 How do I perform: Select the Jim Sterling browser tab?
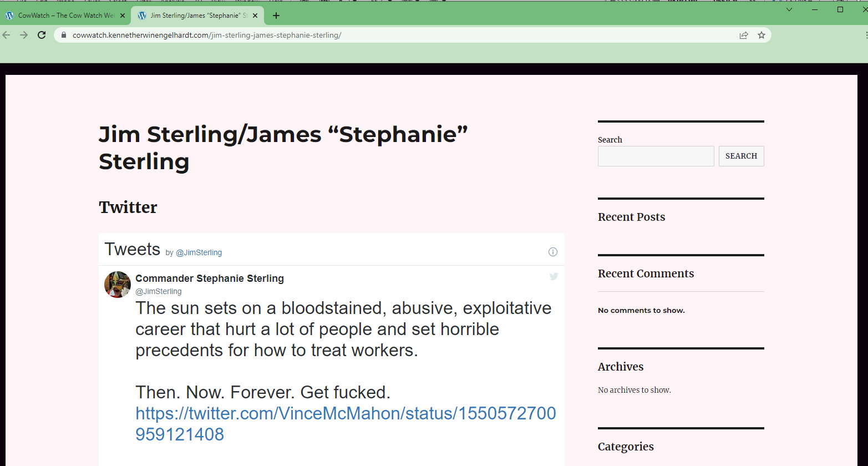pyautogui.click(x=197, y=16)
